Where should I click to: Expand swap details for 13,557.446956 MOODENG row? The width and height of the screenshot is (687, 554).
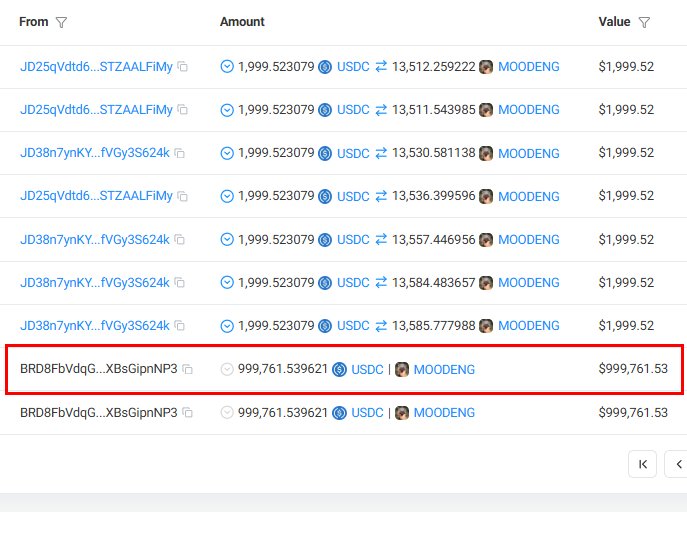[x=227, y=239]
